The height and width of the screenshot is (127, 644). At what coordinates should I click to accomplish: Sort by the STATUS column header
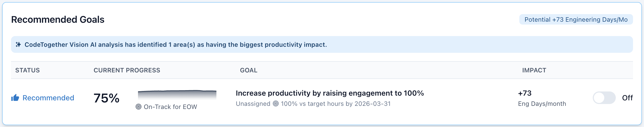click(27, 70)
